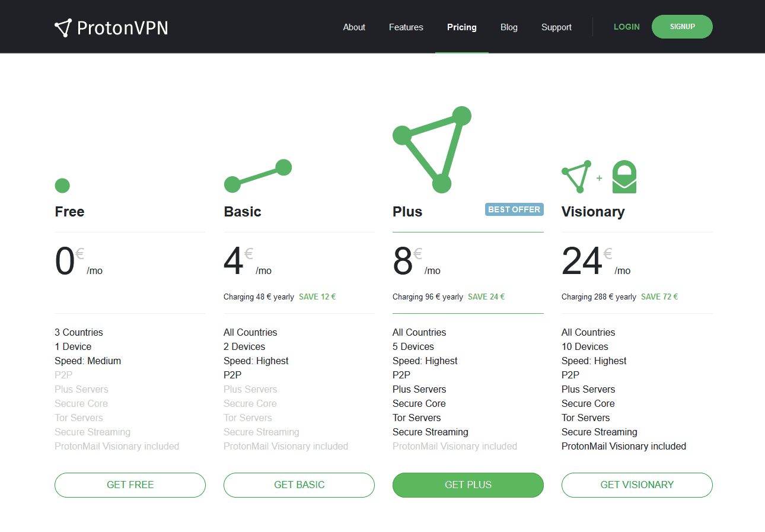
Task: Click the ProtonMail lock envelope icon
Action: [624, 177]
